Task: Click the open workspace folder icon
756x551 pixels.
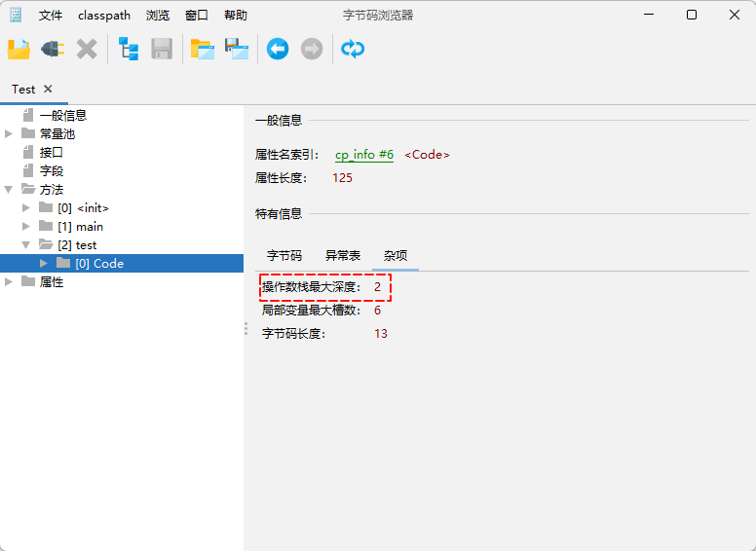Action: tap(202, 49)
